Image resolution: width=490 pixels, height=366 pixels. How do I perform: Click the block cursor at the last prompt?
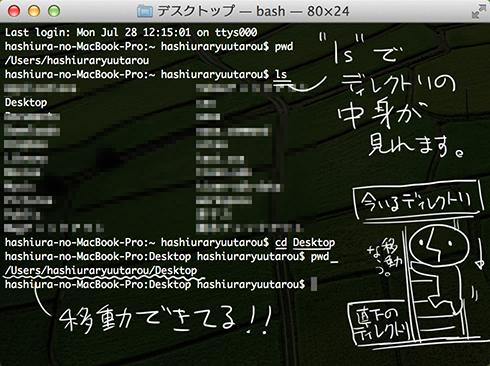[x=314, y=285]
